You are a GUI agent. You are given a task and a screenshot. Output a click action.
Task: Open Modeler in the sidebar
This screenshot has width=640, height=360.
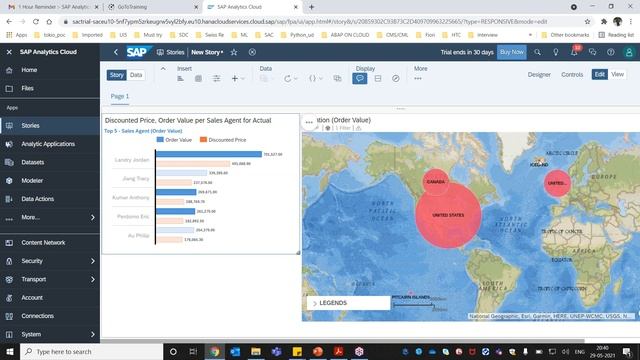click(50, 181)
